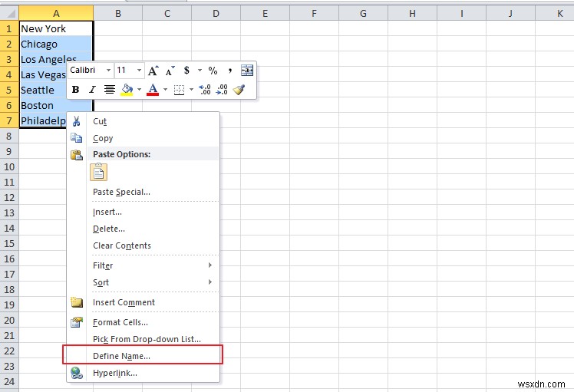Image resolution: width=574 pixels, height=392 pixels.
Task: Open the Fill Color dropdown arrow
Action: click(x=139, y=89)
